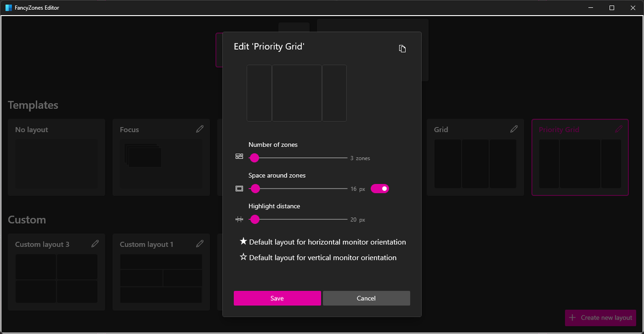
Task: Click the pencil icon on Custom layout 1
Action: pyautogui.click(x=200, y=243)
